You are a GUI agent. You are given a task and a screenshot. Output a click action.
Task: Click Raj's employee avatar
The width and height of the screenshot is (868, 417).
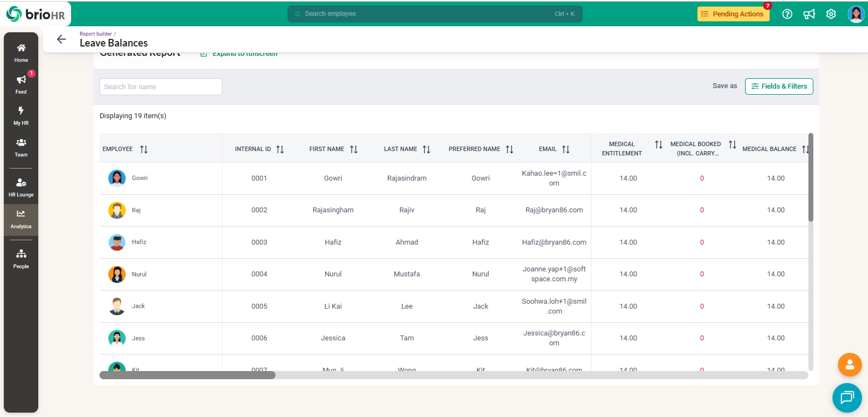(x=117, y=210)
